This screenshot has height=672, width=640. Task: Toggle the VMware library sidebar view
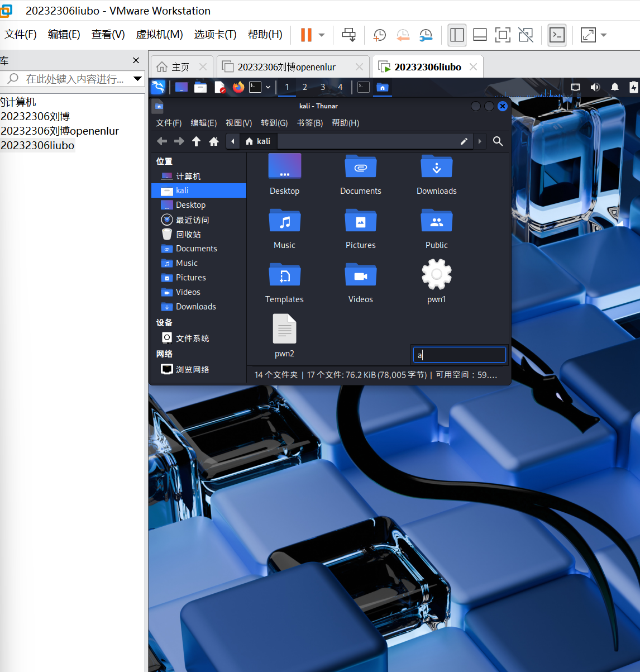457,35
